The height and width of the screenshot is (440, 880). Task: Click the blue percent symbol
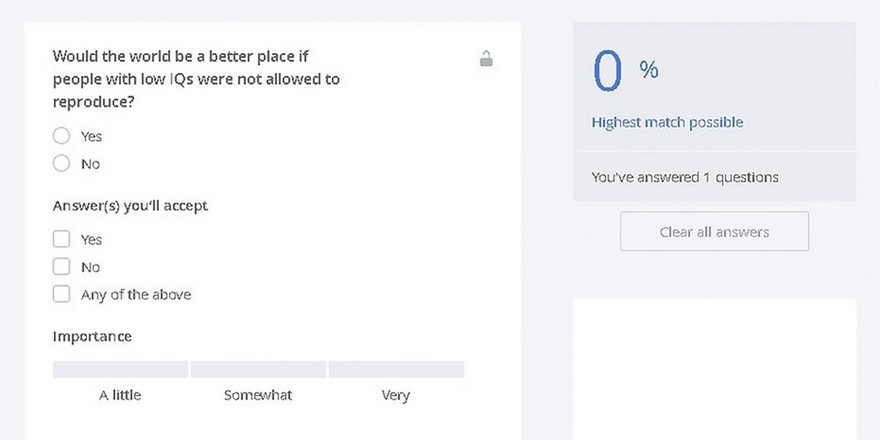click(649, 70)
